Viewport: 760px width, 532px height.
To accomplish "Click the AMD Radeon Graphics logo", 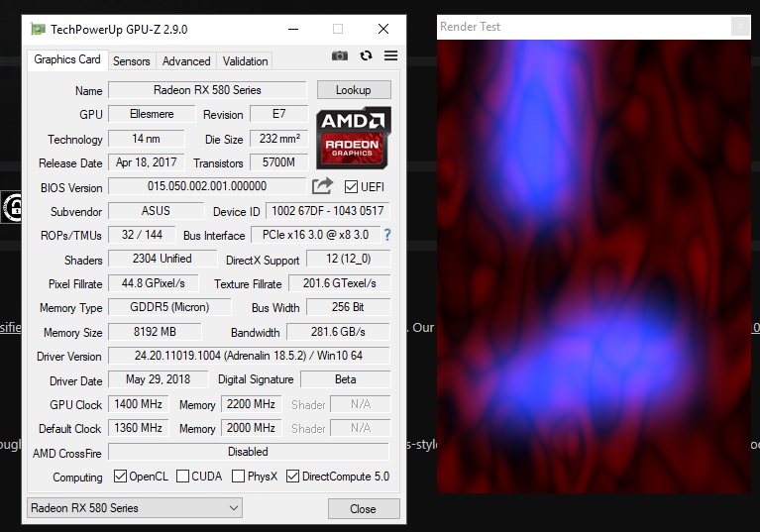I will [354, 138].
